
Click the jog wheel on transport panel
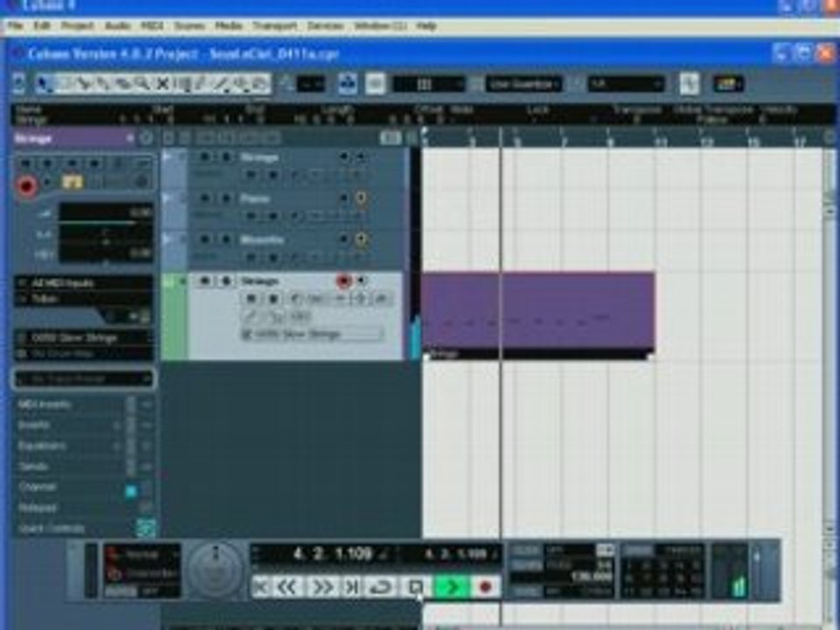[216, 570]
